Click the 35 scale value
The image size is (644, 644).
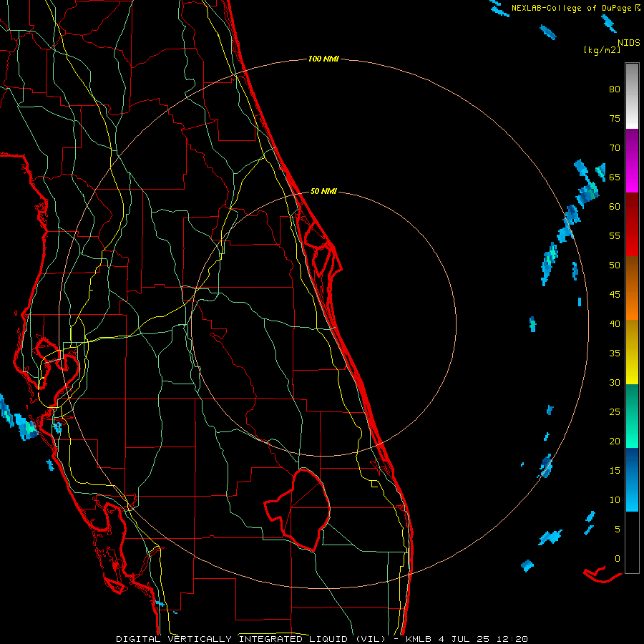click(615, 353)
